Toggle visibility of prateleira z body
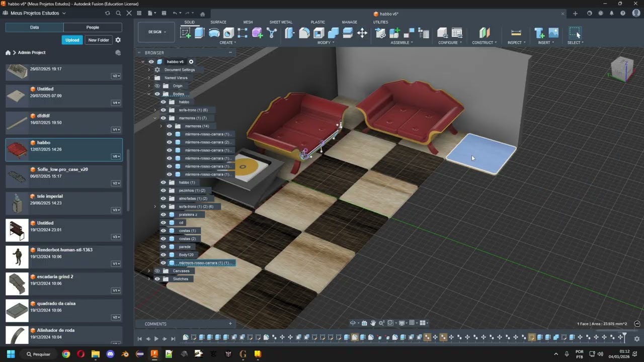This screenshot has width=644, height=362. point(163,215)
